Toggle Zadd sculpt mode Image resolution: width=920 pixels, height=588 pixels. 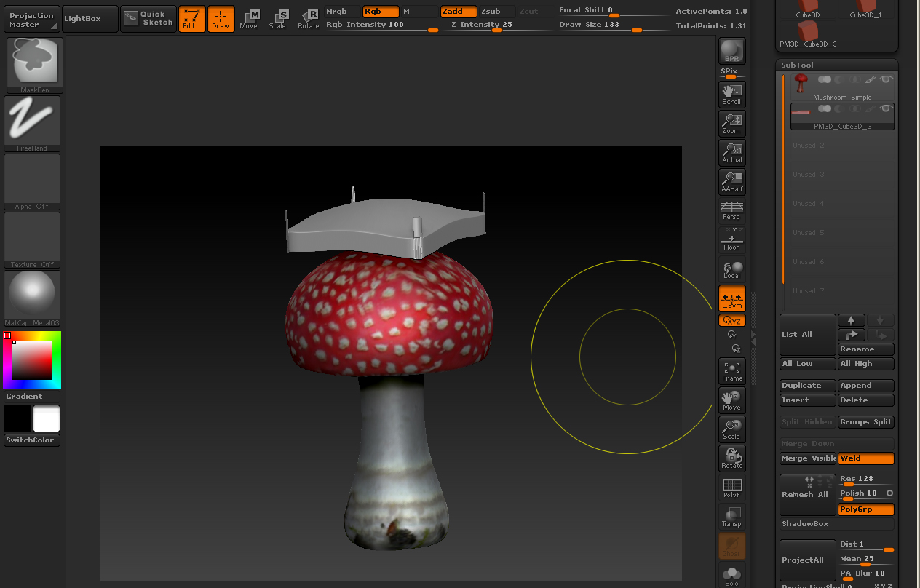click(459, 12)
